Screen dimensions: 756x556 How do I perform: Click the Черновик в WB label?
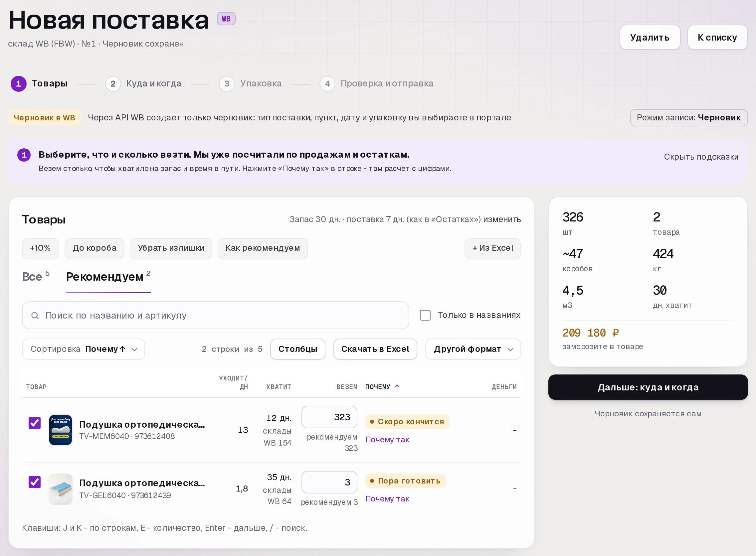coord(45,117)
